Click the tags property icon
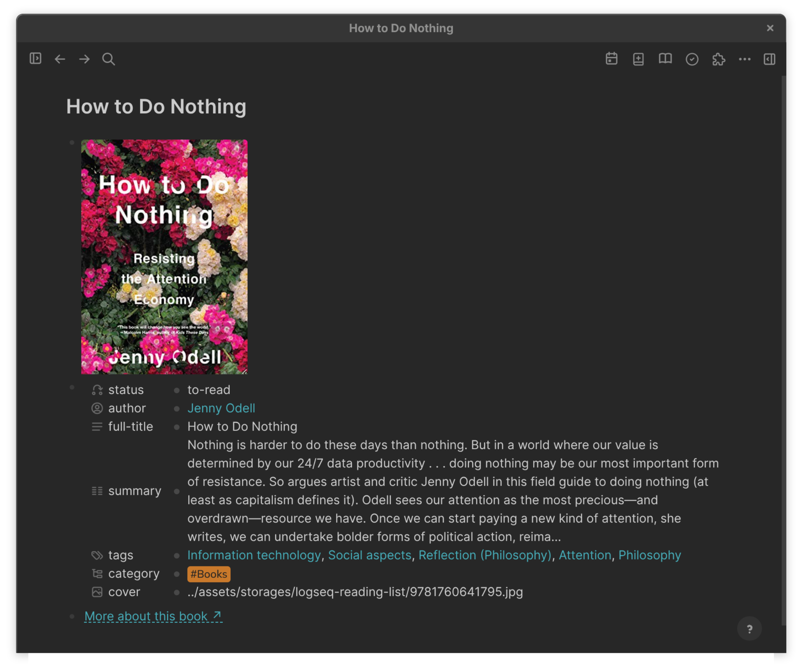Image resolution: width=803 pixels, height=672 pixels. (97, 555)
